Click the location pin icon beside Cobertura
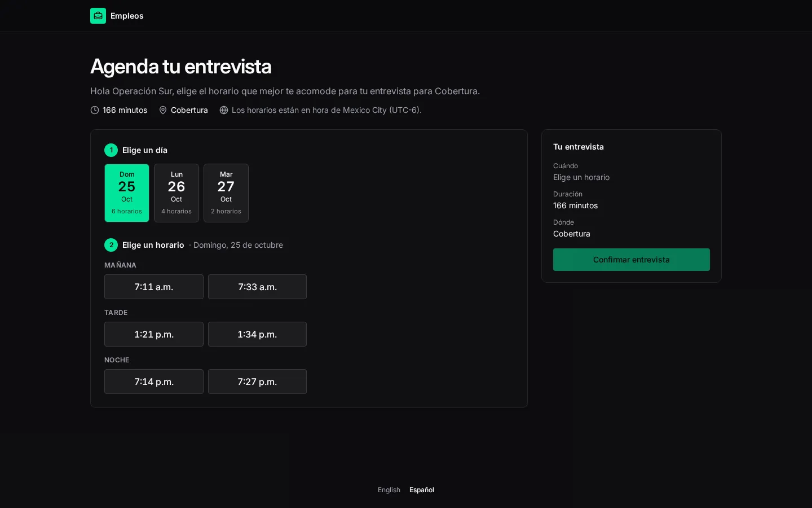Screen dimensions: 812x508 point(163,110)
